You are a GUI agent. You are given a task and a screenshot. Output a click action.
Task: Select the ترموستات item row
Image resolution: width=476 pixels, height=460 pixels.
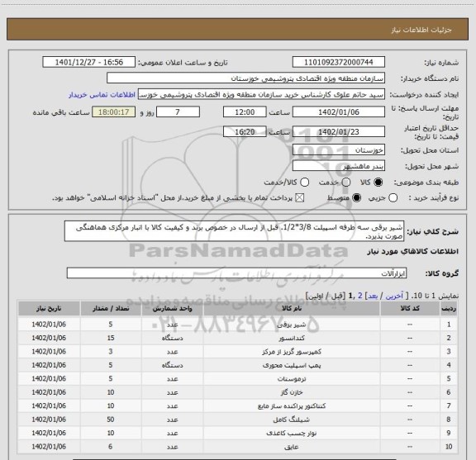tap(237, 379)
